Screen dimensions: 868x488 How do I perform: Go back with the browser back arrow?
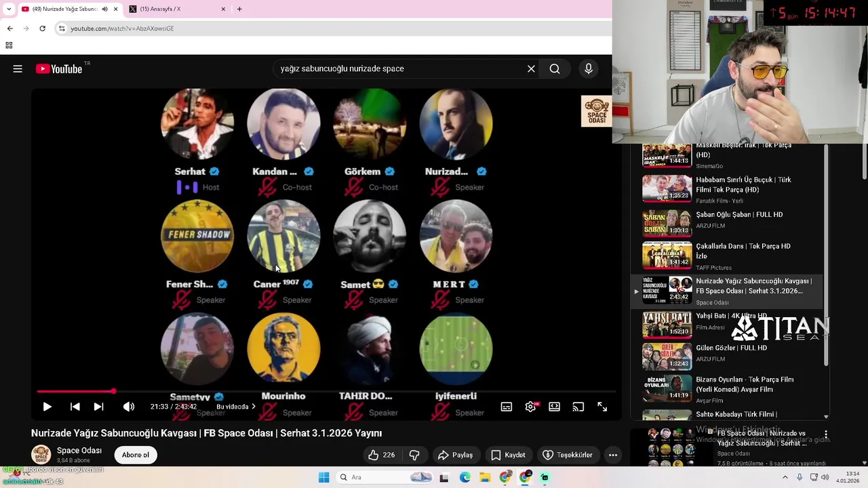pos(9,28)
